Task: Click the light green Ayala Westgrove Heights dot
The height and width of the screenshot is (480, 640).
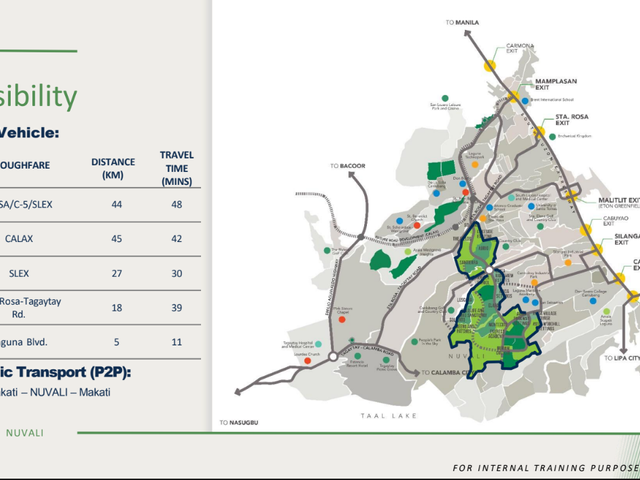Action: tap(408, 252)
